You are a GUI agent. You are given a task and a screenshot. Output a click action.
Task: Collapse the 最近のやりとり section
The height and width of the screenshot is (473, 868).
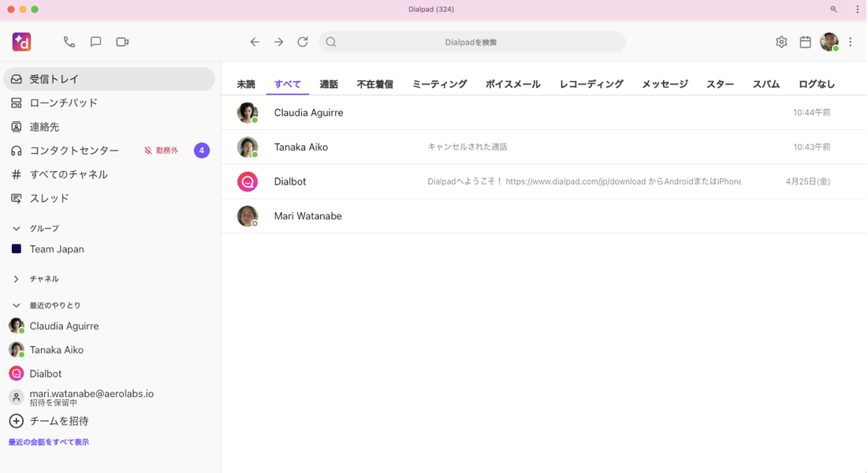coord(17,305)
